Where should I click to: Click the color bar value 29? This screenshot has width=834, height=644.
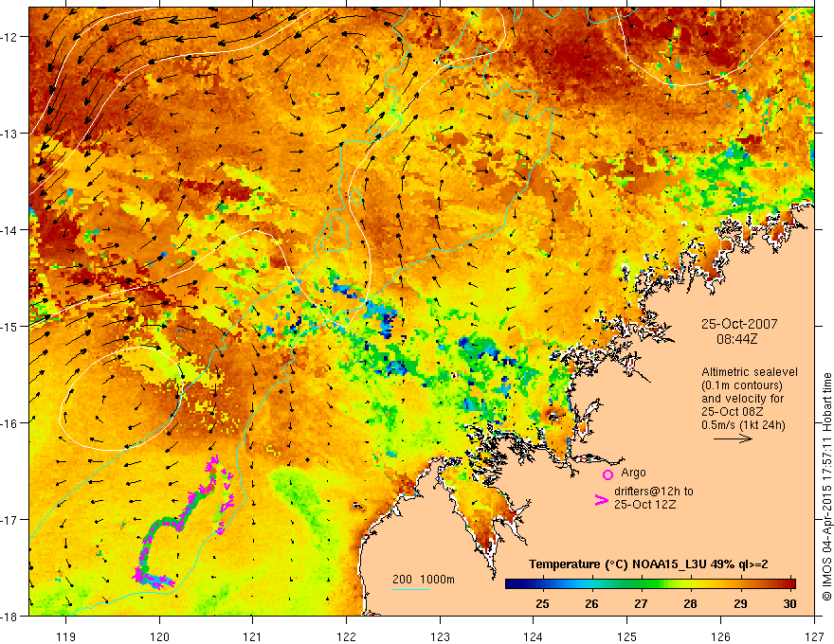pyautogui.click(x=740, y=604)
